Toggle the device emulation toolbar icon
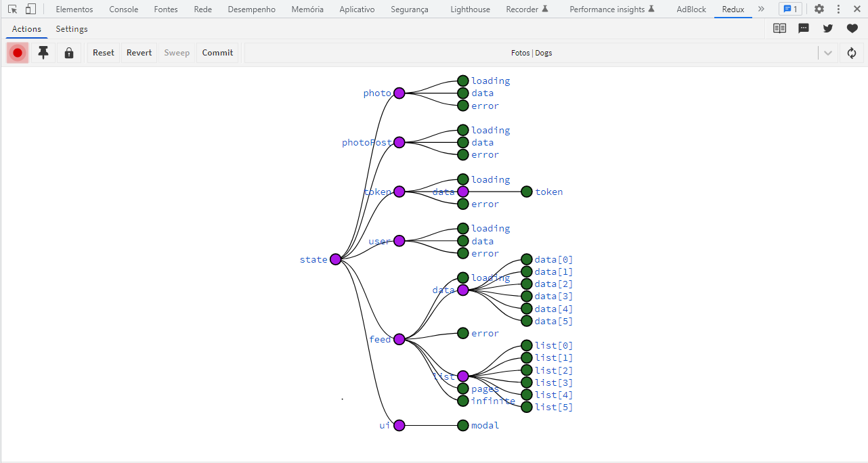Viewport: 868px width, 463px height. click(28, 9)
